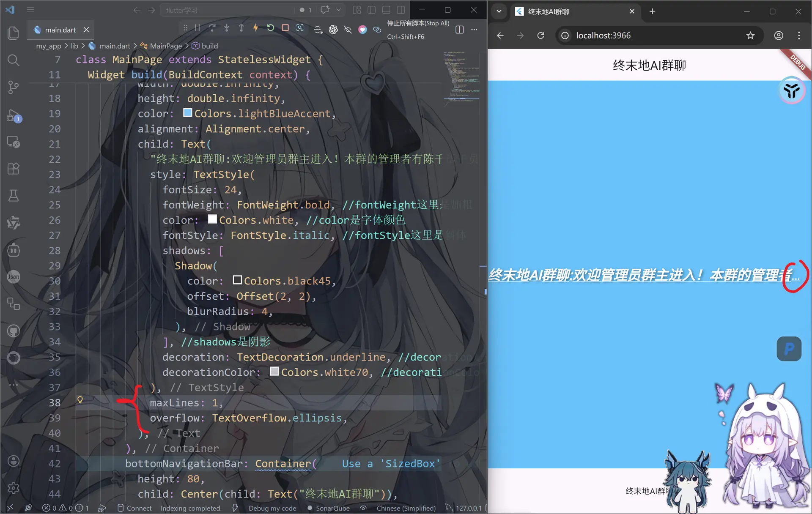Open the Widget Inspector icon in debug toolbar

[x=300, y=28]
